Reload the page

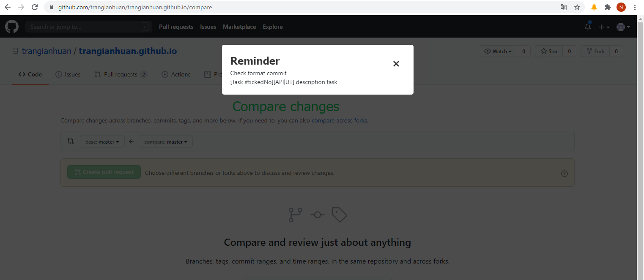(35, 7)
